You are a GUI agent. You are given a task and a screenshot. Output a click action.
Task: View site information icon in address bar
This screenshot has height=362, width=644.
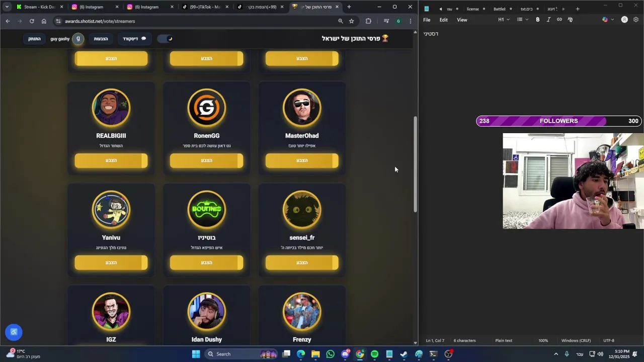pyautogui.click(x=58, y=21)
